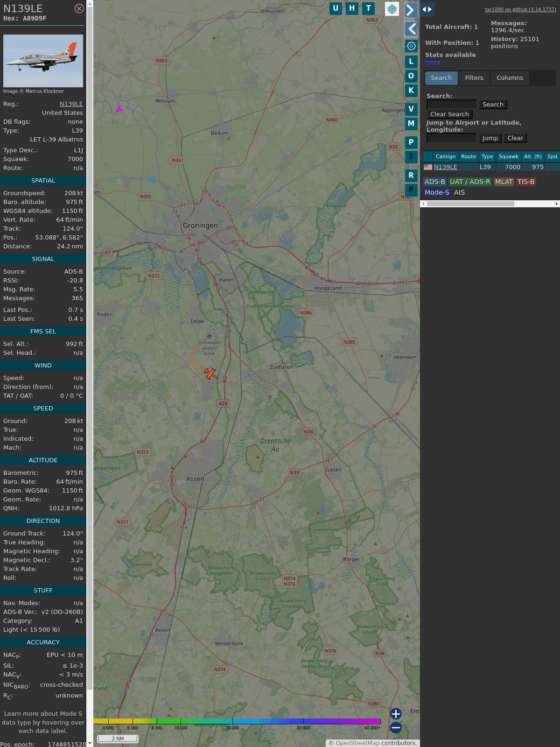Click the Groningen Airport Eelde icon
Viewport: 560px width, 747px height.
coord(210,336)
